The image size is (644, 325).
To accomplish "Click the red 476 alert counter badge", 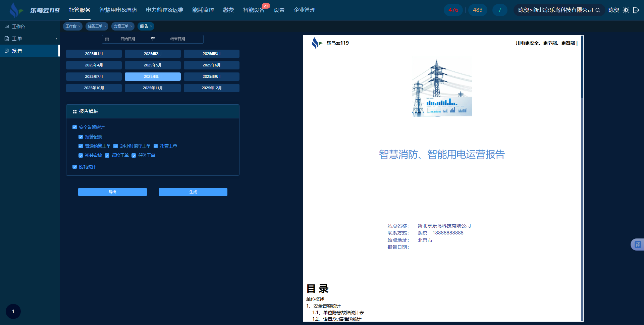I will (453, 10).
